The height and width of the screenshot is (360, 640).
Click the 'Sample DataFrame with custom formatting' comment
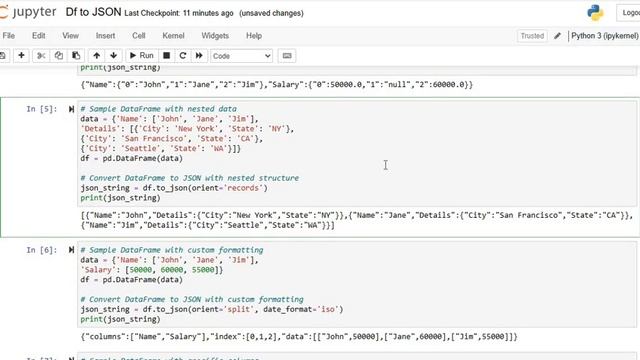point(172,250)
